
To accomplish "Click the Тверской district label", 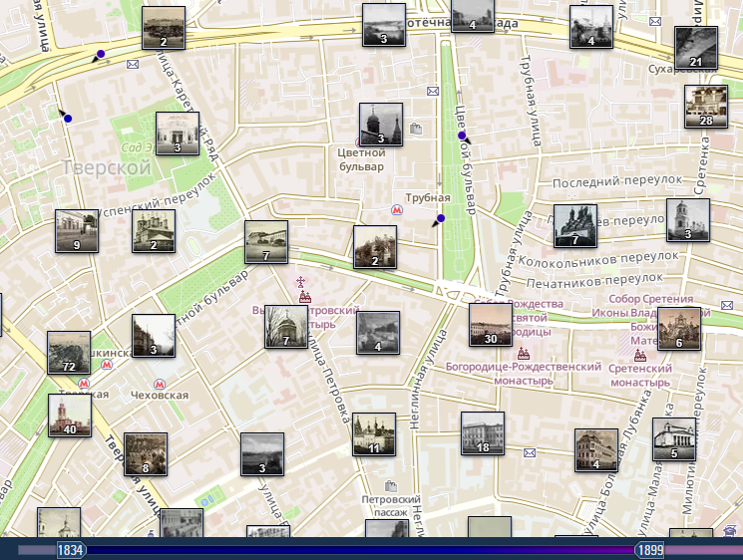I will [107, 167].
